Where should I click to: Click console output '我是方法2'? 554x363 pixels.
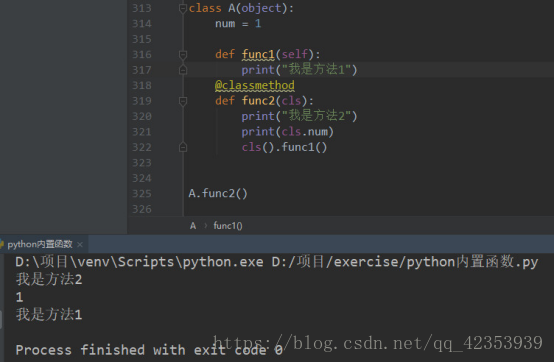pos(49,280)
